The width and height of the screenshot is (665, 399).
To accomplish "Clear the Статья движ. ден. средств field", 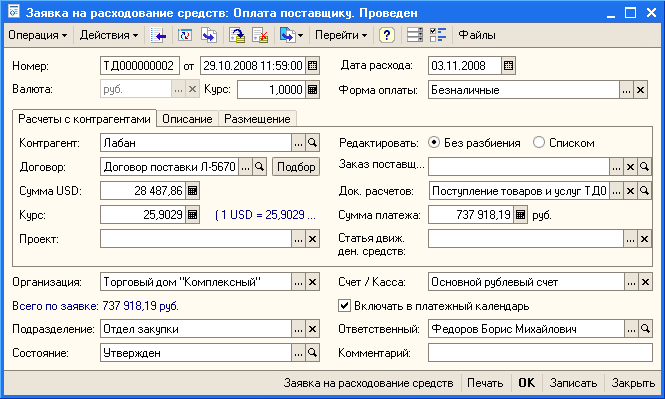I will click(x=645, y=239).
